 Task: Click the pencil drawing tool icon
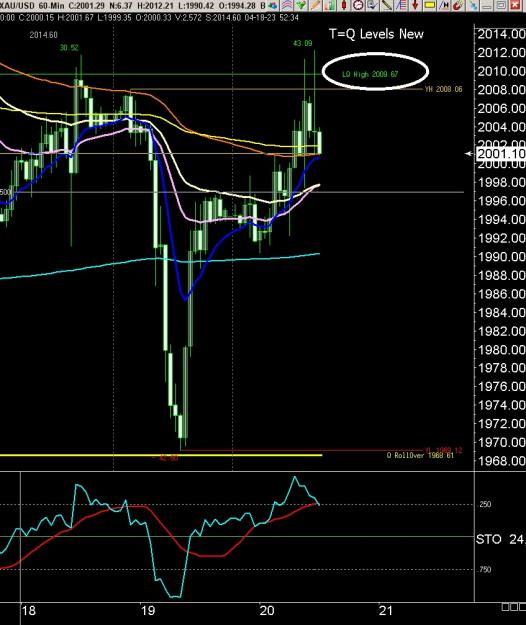316,5
